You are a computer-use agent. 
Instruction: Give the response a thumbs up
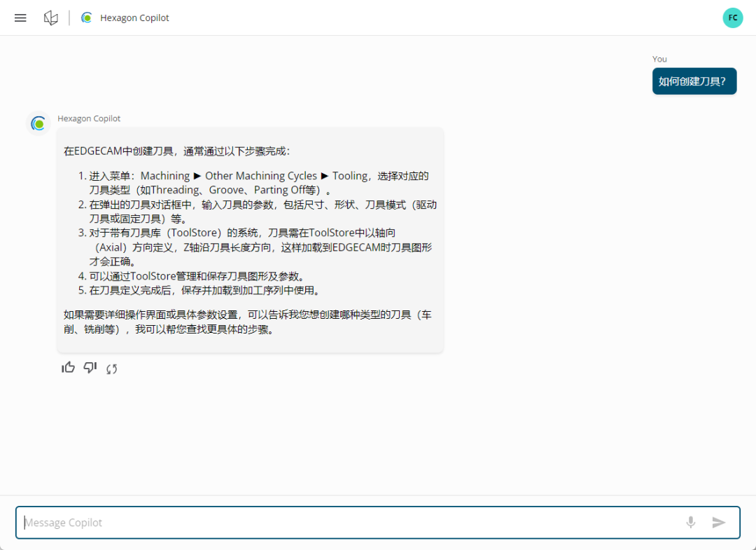[69, 368]
